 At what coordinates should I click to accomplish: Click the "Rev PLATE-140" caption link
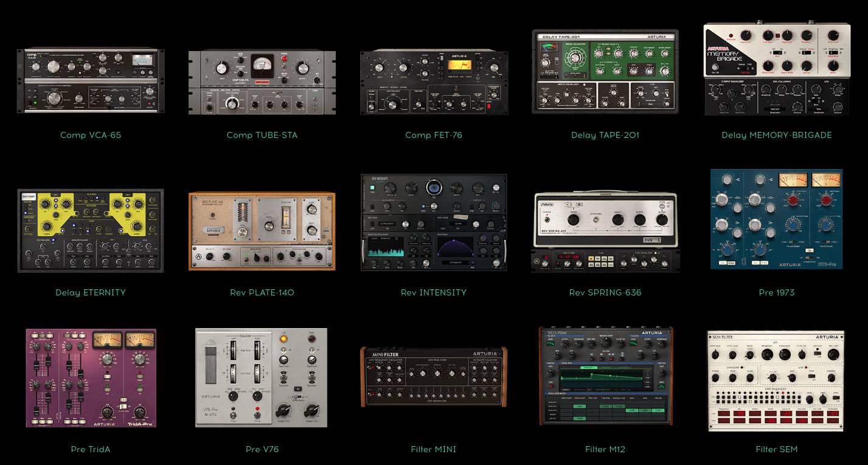coord(262,292)
